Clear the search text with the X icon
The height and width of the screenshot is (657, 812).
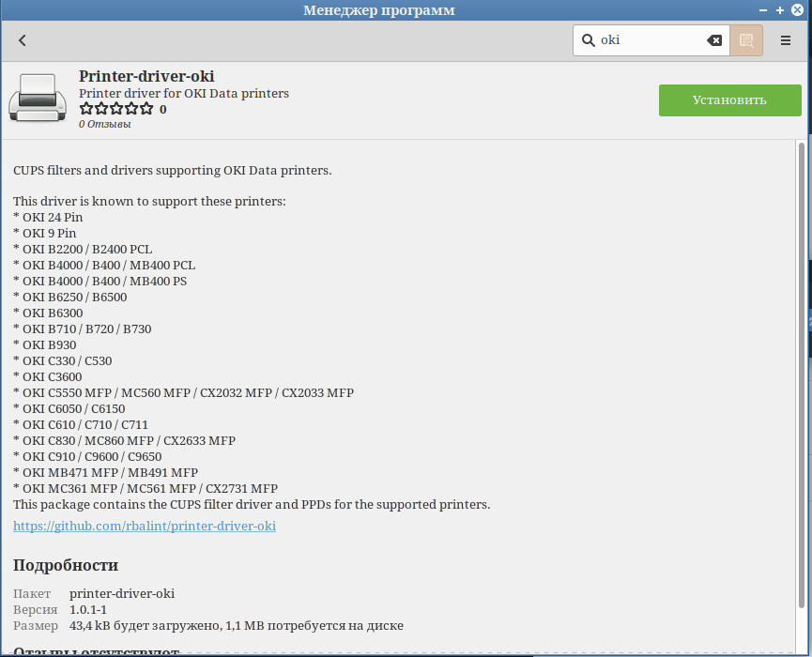click(x=714, y=40)
